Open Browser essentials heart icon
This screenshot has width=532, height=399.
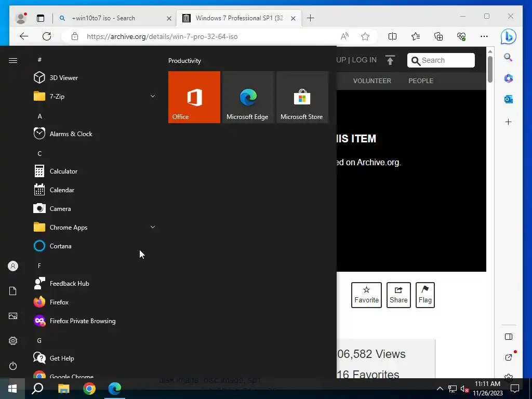pyautogui.click(x=461, y=36)
